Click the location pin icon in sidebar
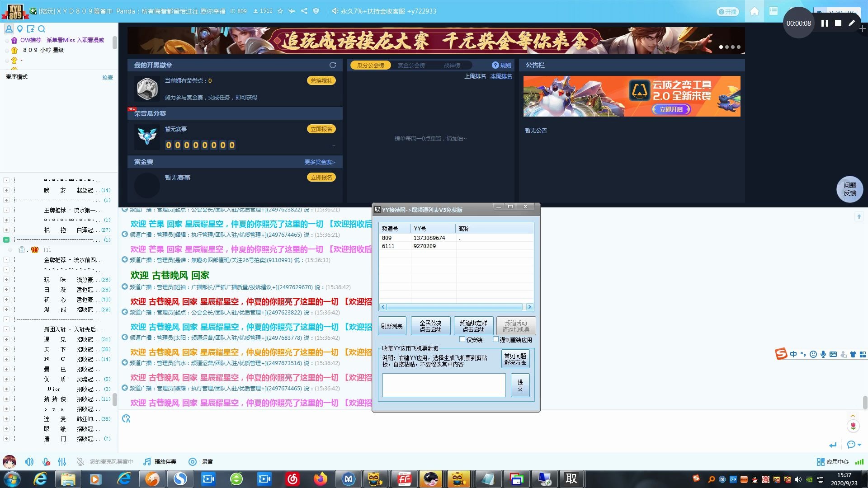 pyautogui.click(x=20, y=29)
